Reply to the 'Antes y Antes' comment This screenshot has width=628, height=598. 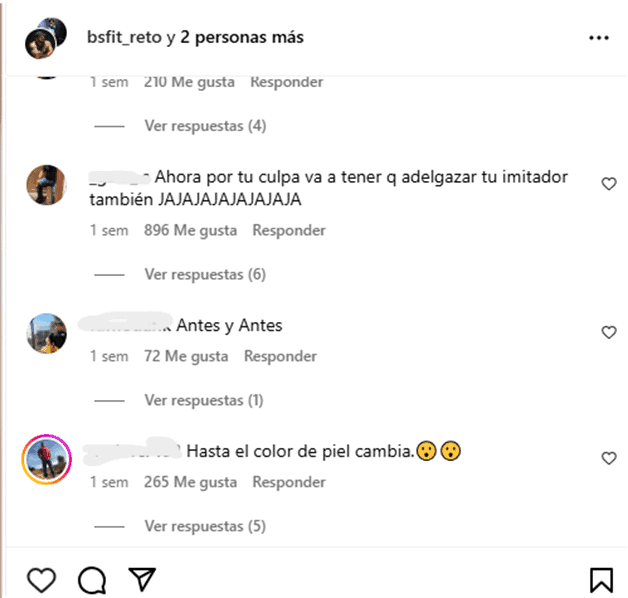click(280, 356)
